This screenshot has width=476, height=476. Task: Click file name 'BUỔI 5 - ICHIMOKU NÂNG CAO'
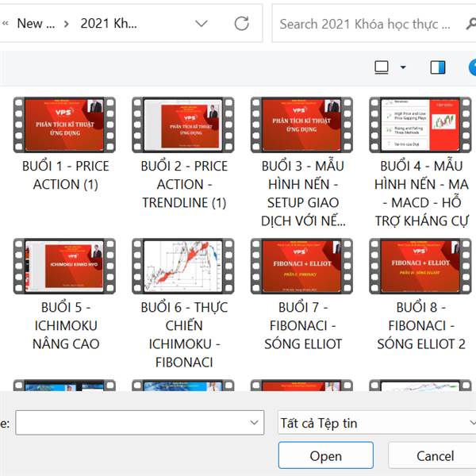coord(66,326)
